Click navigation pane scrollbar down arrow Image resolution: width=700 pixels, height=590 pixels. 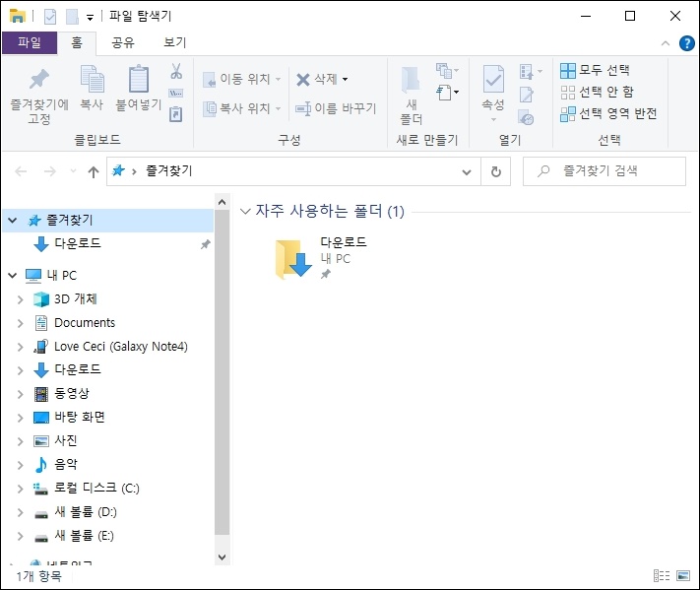click(222, 557)
